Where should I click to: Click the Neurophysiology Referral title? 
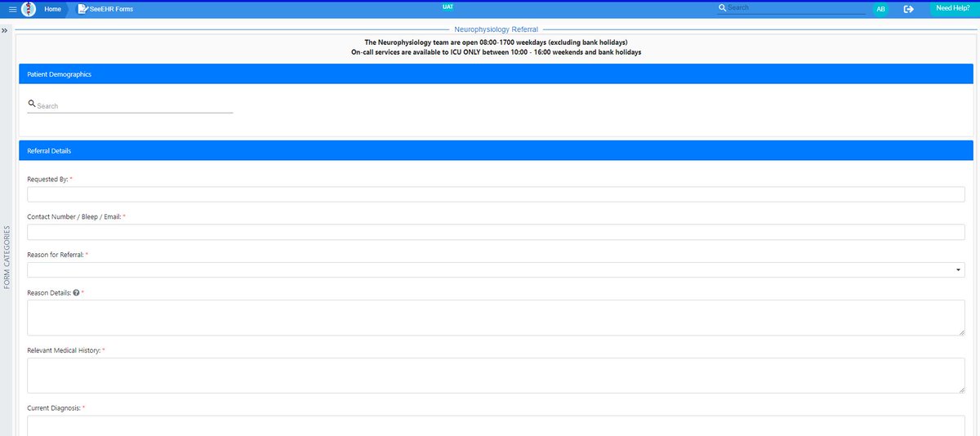point(496,29)
